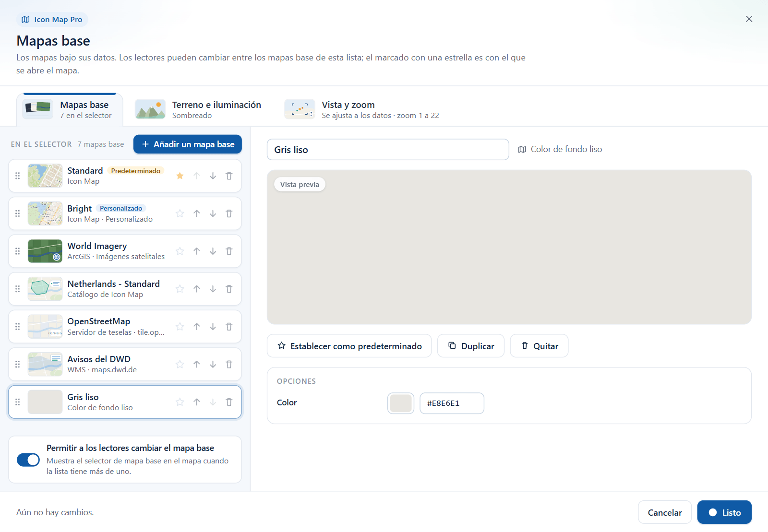Move OpenStreetMap down in the list
The width and height of the screenshot is (768, 532).
pos(213,327)
